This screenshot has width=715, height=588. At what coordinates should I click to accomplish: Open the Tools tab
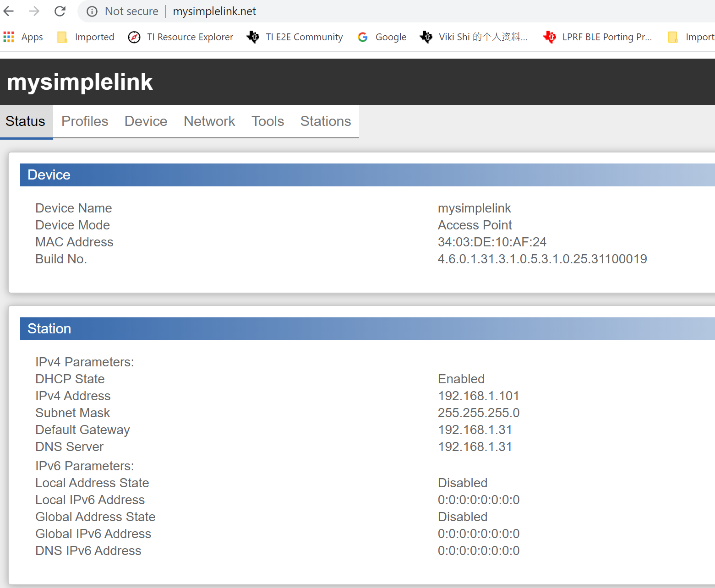(267, 121)
